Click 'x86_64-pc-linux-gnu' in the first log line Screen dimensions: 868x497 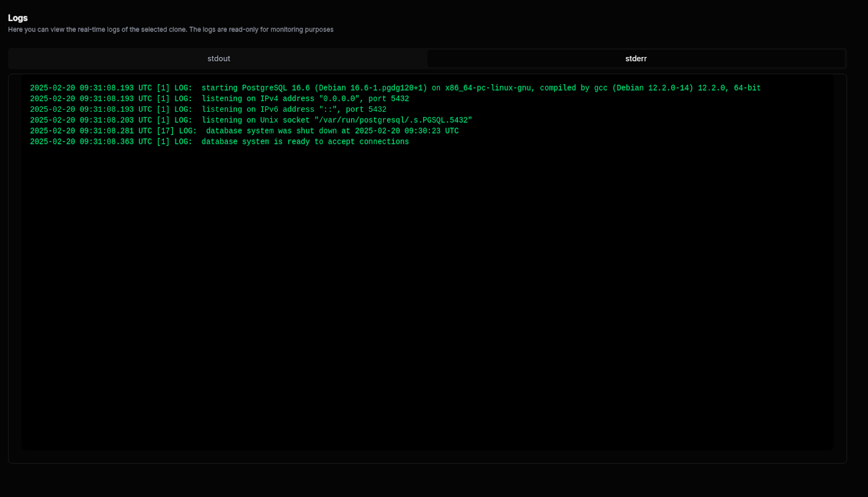coord(488,88)
